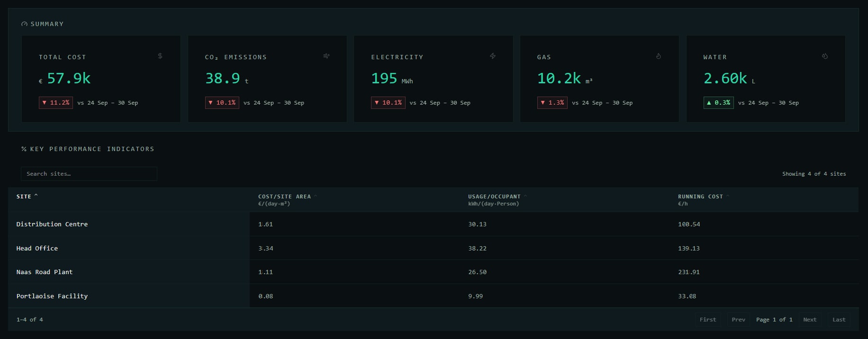Sort by Usage/Occupant column header

[497, 196]
